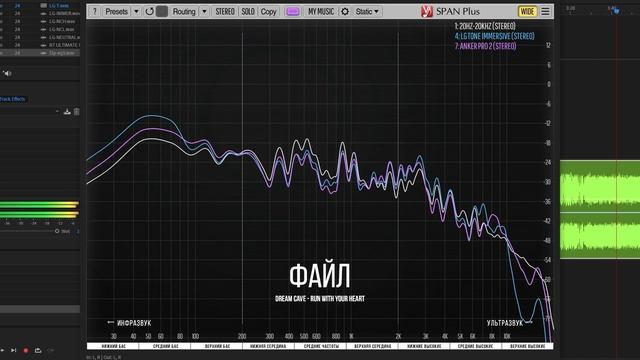Click the green level meter bars

coord(39,210)
